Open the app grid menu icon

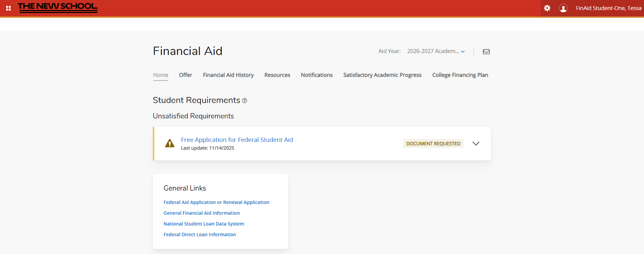[8, 8]
